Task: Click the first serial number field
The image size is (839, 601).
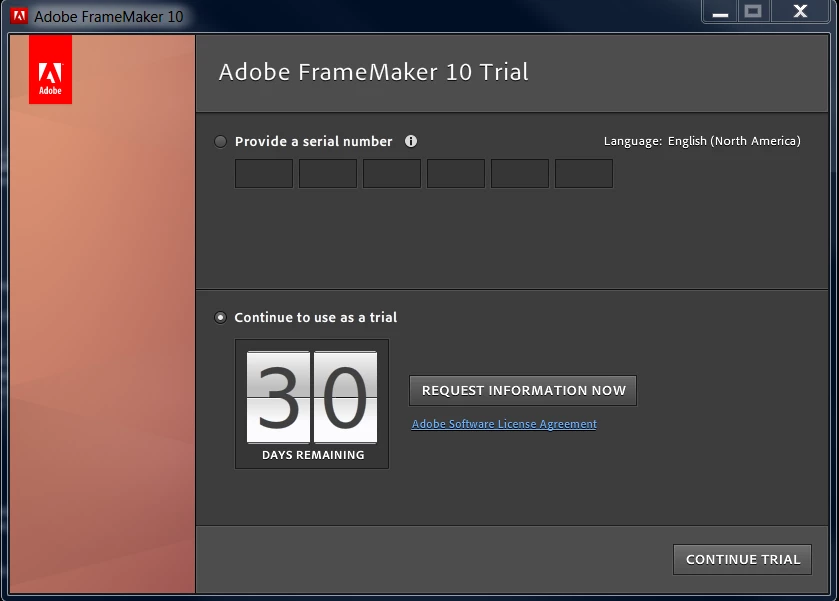Action: click(x=264, y=173)
